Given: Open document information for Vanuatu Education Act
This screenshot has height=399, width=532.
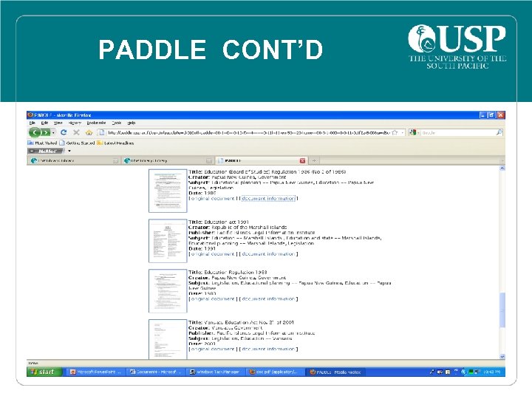Looking at the screenshot, I should pyautogui.click(x=268, y=349).
